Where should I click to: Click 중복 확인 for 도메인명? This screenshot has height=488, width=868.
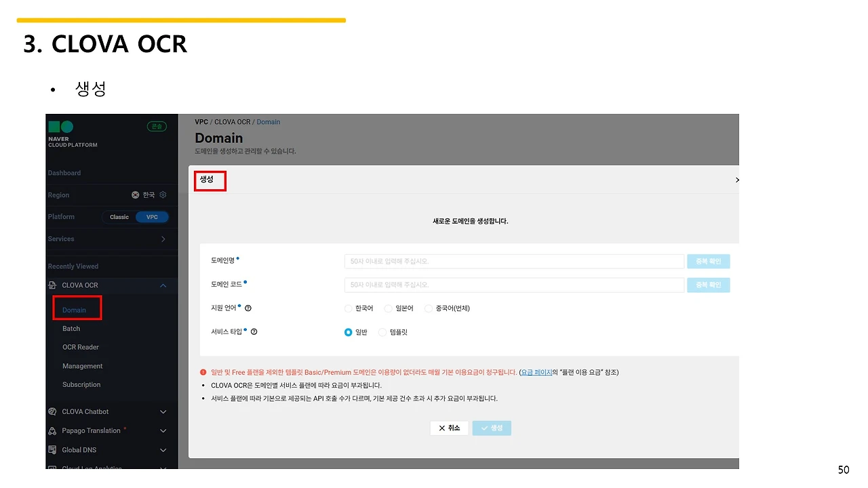[709, 262]
